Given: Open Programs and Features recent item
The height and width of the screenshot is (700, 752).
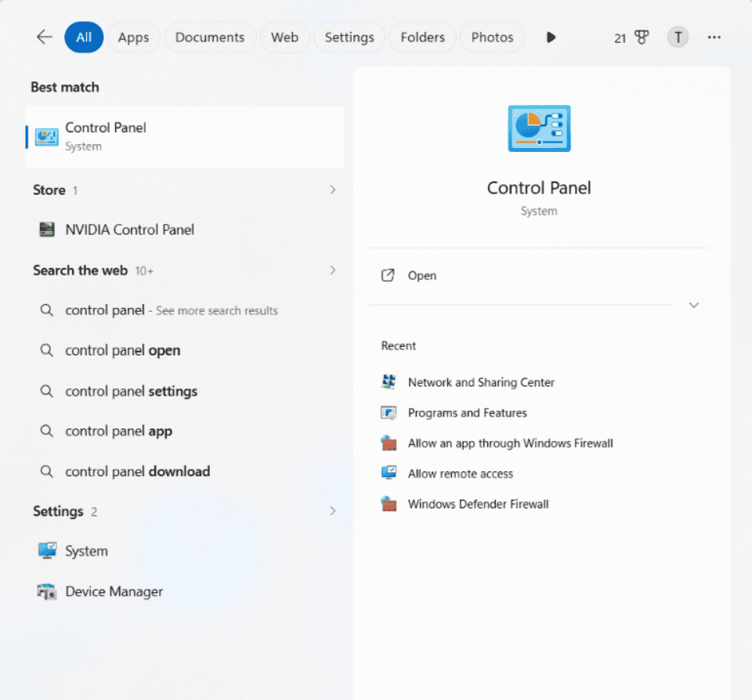Looking at the screenshot, I should coord(467,413).
